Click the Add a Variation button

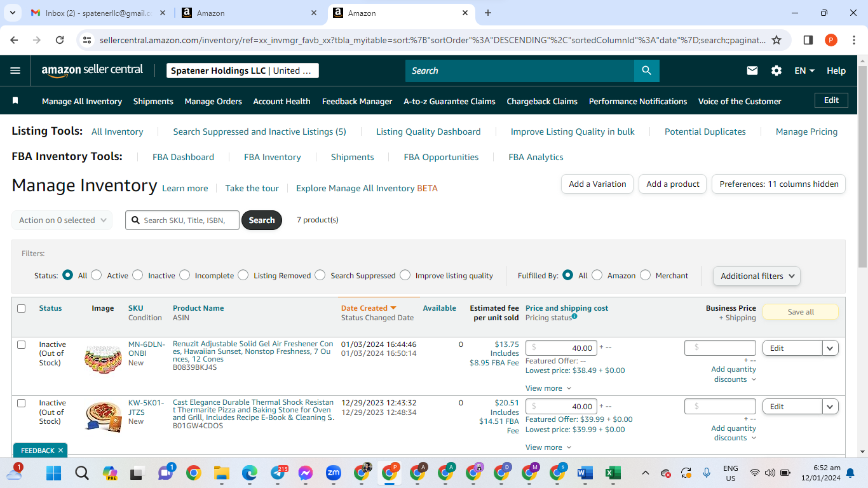tap(597, 184)
